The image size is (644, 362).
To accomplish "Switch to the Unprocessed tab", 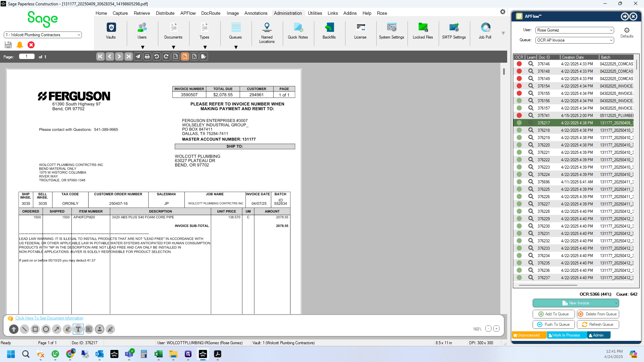I will [529, 335].
